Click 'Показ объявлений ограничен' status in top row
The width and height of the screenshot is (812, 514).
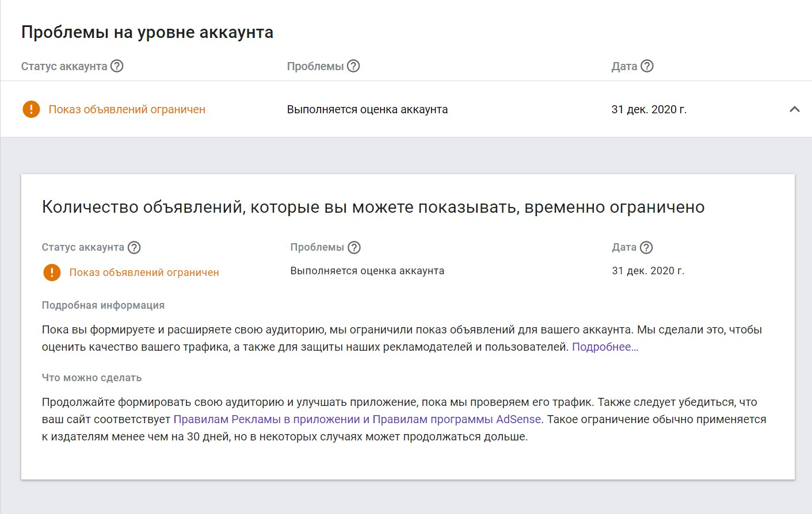click(x=127, y=109)
